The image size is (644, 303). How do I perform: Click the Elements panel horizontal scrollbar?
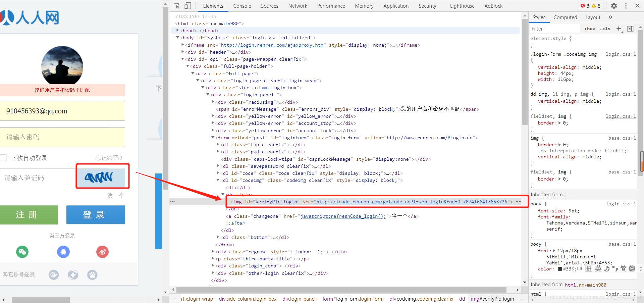[341, 290]
